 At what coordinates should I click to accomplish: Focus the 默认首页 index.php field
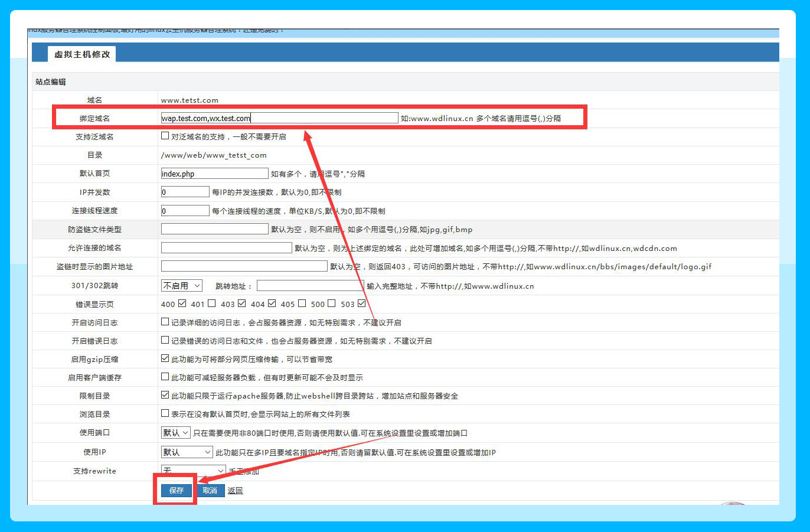pos(214,174)
